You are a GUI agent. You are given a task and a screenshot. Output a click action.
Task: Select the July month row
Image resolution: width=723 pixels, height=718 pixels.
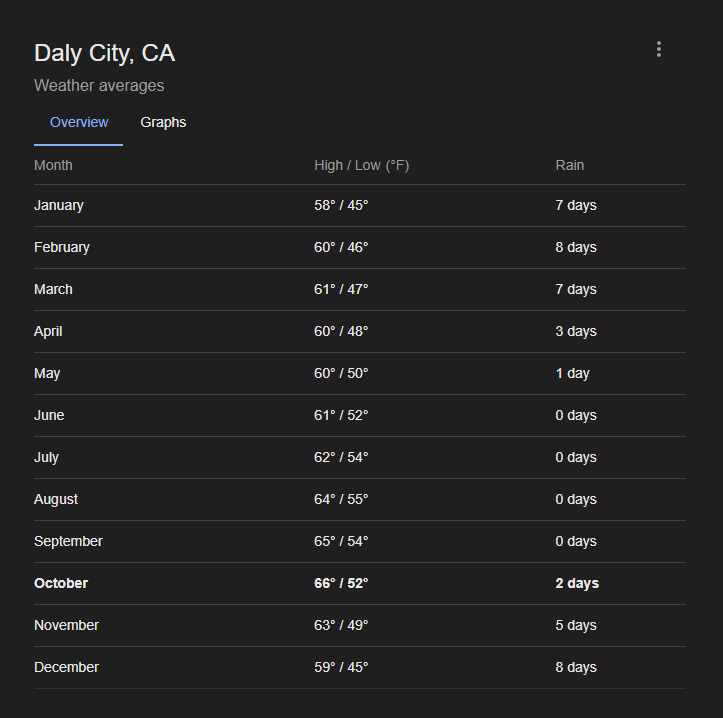pyautogui.click(x=360, y=457)
